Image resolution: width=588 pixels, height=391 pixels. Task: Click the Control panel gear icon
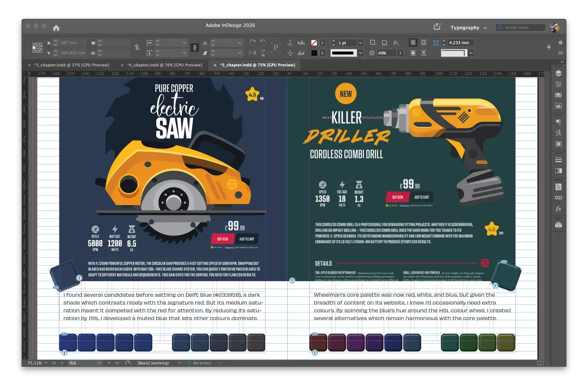560,43
